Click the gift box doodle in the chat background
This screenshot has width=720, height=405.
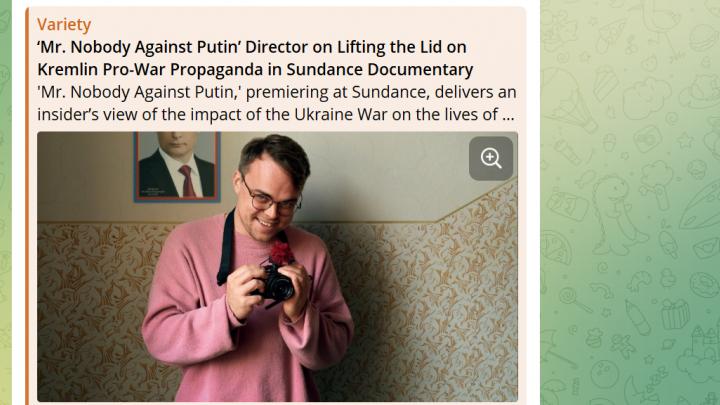(675, 315)
